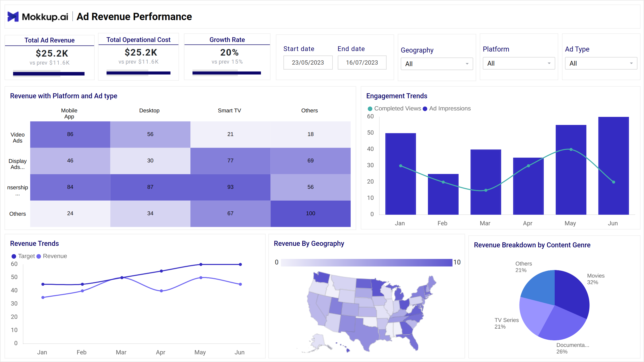Open the Geography dropdown
Image resolution: width=644 pixels, height=362 pixels.
[437, 64]
